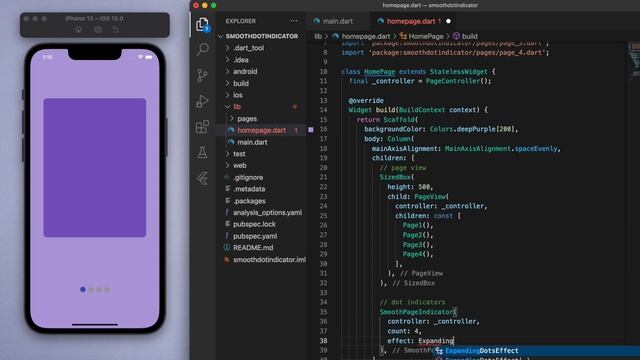
Task: Click the simulator Rotate icon
Action: pos(116,30)
